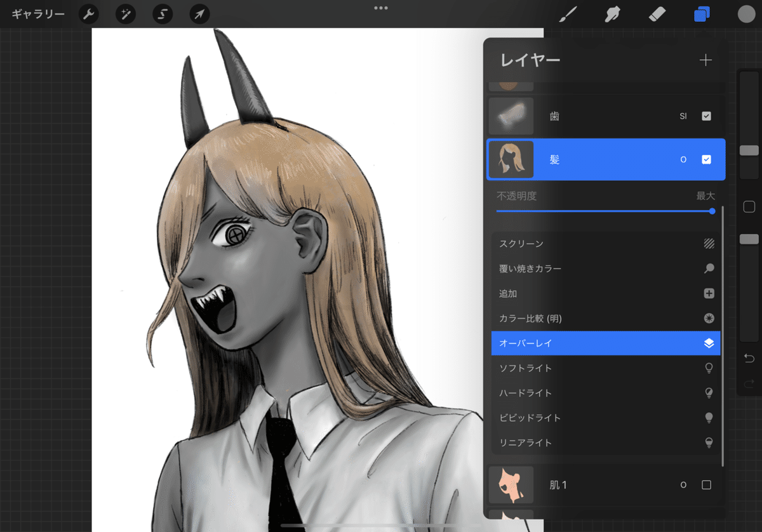762x532 pixels.
Task: Open the active color circle
Action: click(x=746, y=14)
